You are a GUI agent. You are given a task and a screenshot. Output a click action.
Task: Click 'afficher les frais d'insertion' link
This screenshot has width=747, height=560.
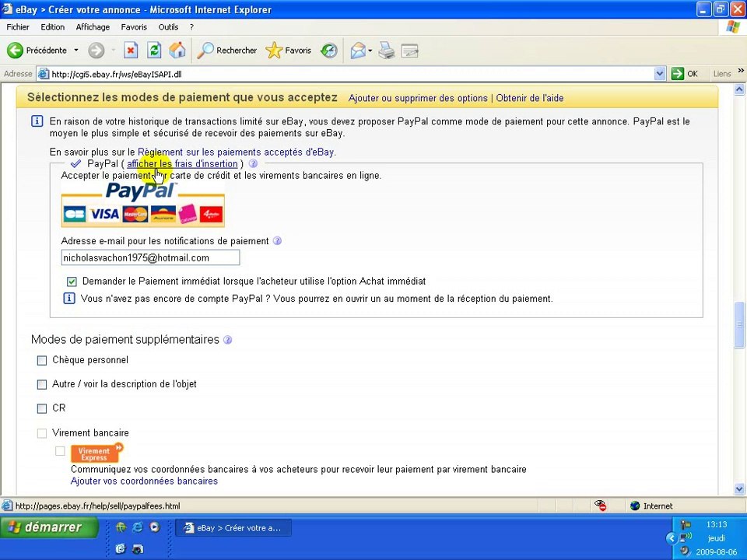point(182,164)
